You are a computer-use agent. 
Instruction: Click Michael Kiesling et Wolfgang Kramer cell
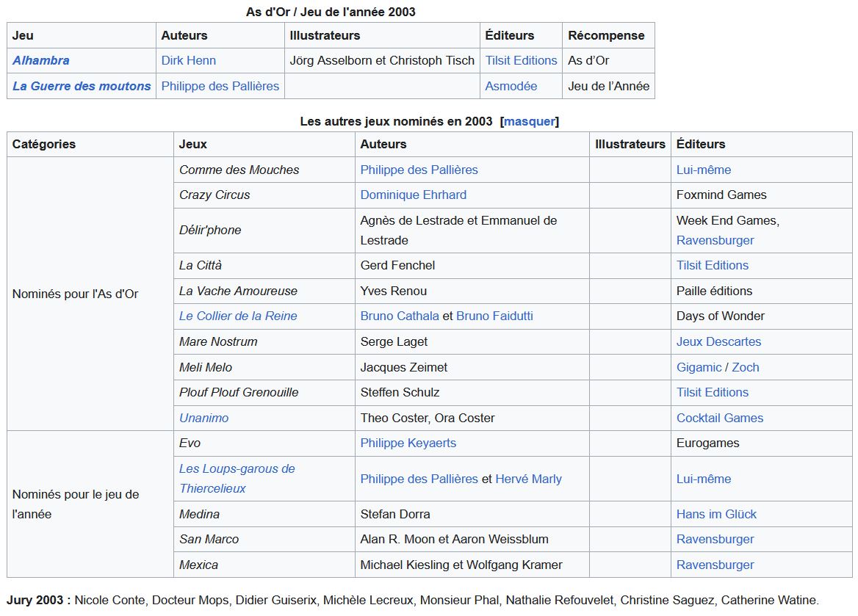(x=472, y=565)
